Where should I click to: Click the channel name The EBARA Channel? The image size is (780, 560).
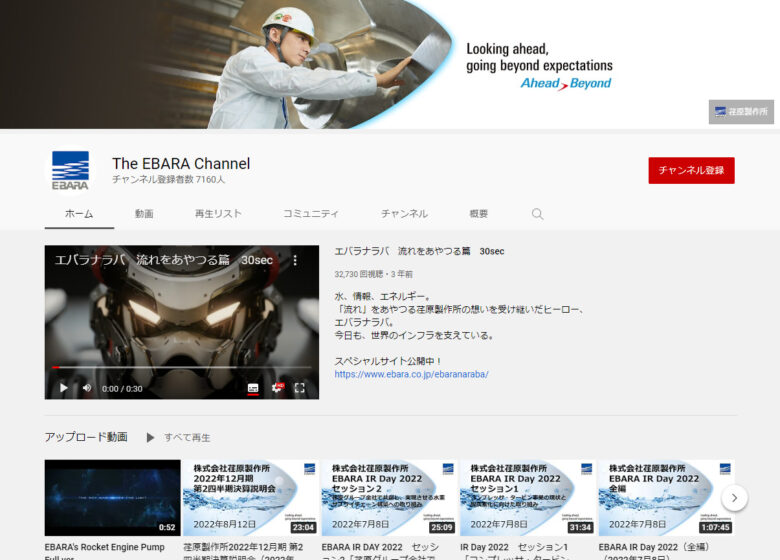click(x=181, y=164)
